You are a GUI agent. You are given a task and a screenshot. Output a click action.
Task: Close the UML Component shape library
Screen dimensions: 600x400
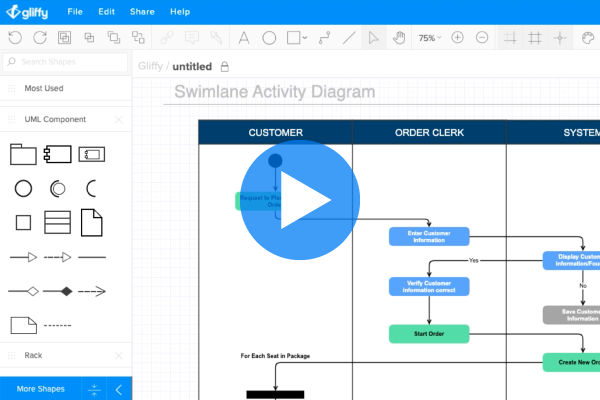119,120
